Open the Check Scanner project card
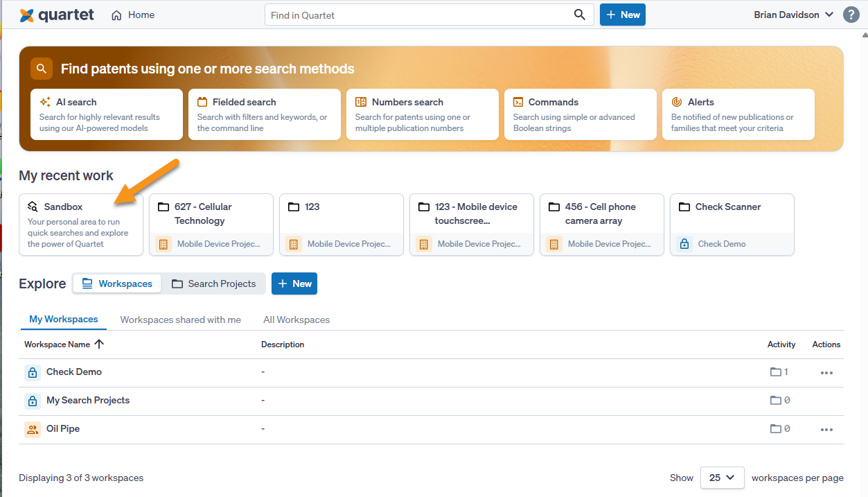Viewport: 868px width, 497px height. tap(732, 225)
